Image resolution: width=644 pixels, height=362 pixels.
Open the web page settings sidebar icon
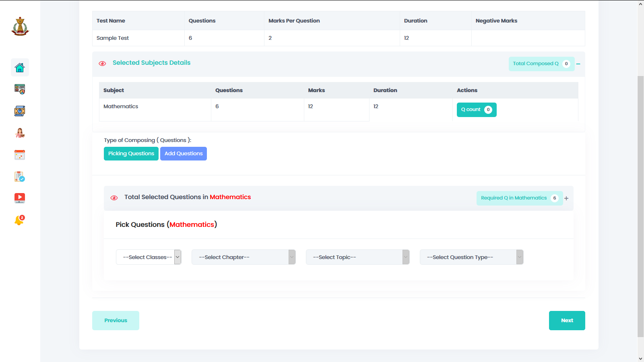pos(20,89)
